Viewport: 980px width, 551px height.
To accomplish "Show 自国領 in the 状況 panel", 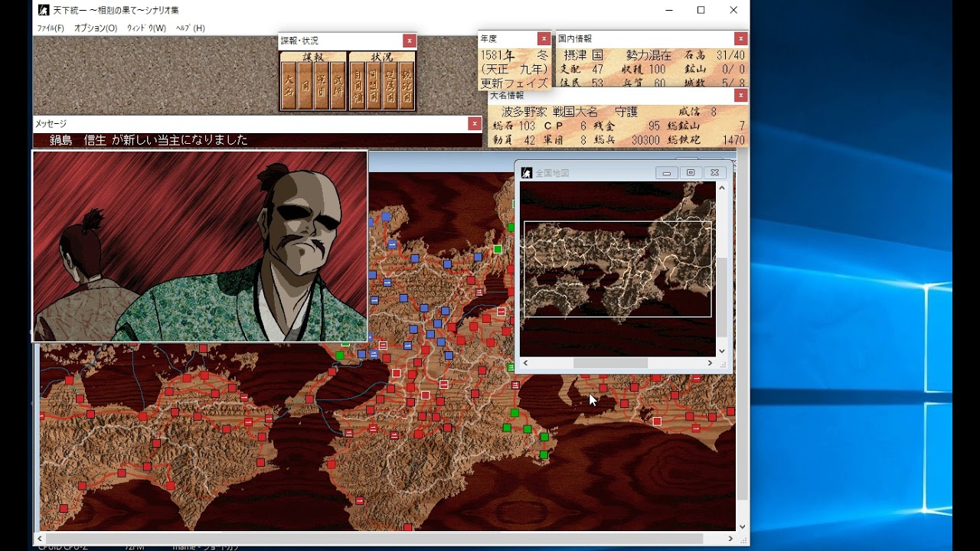I will point(358,86).
